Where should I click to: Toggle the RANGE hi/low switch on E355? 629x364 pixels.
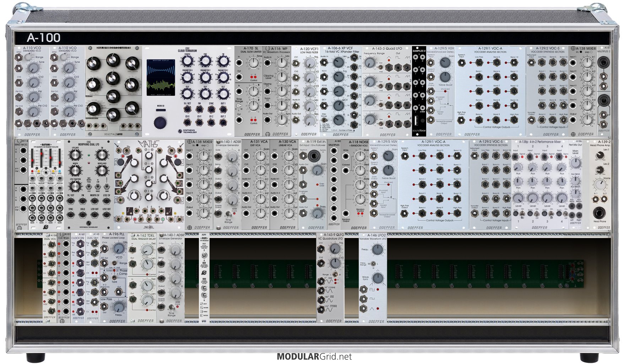click(98, 186)
